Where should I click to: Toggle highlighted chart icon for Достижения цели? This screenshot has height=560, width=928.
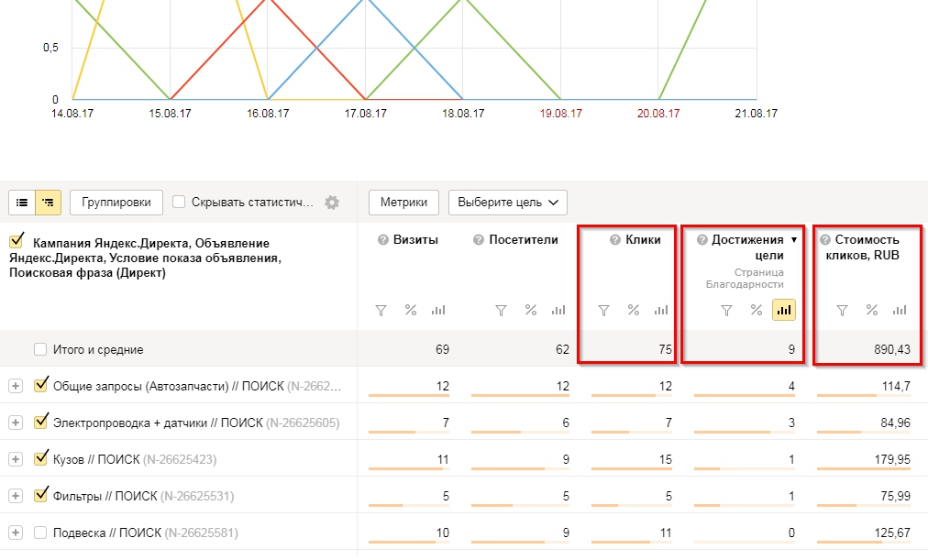click(784, 310)
